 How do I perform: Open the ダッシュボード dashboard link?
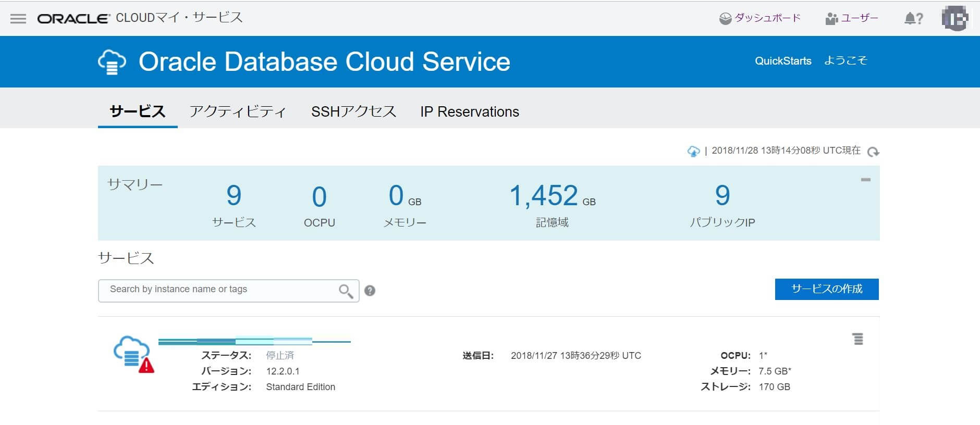[760, 18]
